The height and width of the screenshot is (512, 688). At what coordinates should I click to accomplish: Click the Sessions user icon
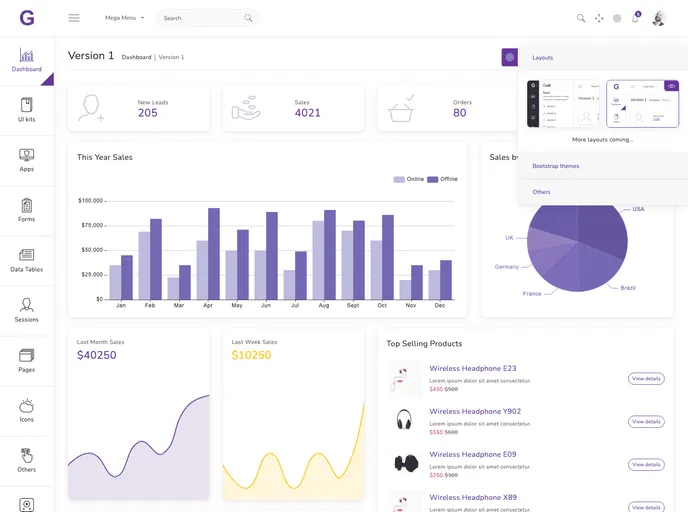pyautogui.click(x=27, y=310)
